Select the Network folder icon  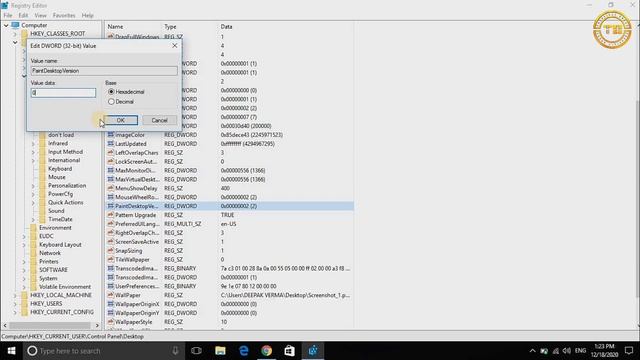(x=33, y=253)
